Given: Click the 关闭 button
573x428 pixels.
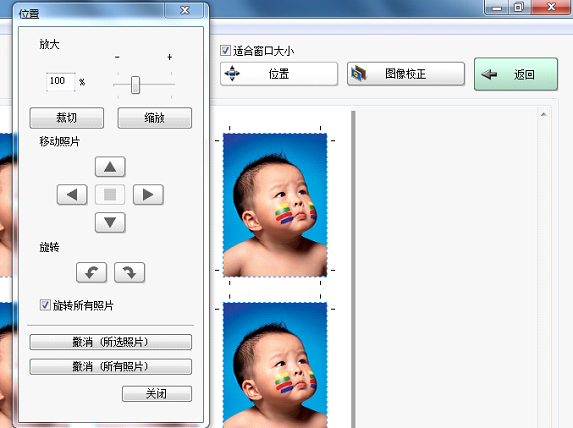Looking at the screenshot, I should point(157,394).
